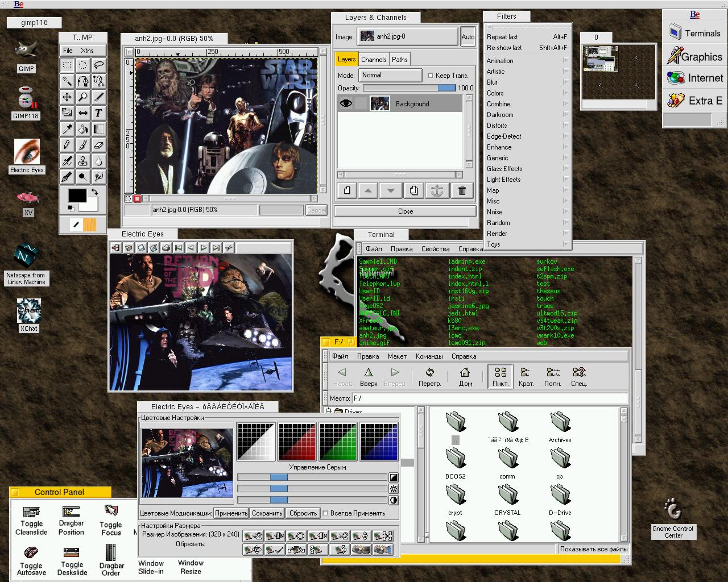Select the Intelligent Scissors tool
This screenshot has width=728, height=582.
coord(99,81)
